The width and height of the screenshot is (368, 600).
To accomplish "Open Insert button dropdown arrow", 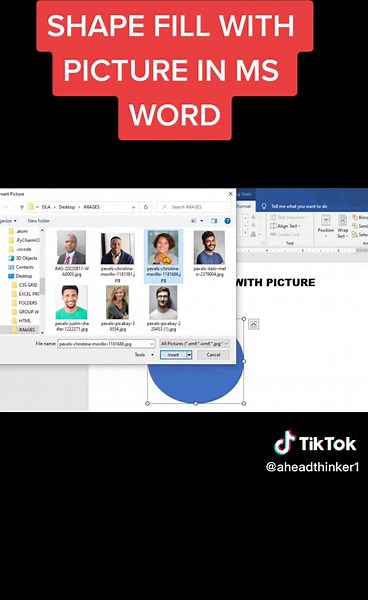I will [x=189, y=355].
